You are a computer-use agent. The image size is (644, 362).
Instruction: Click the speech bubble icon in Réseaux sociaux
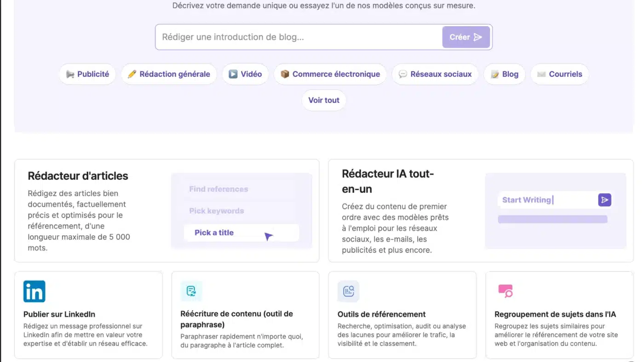(403, 74)
